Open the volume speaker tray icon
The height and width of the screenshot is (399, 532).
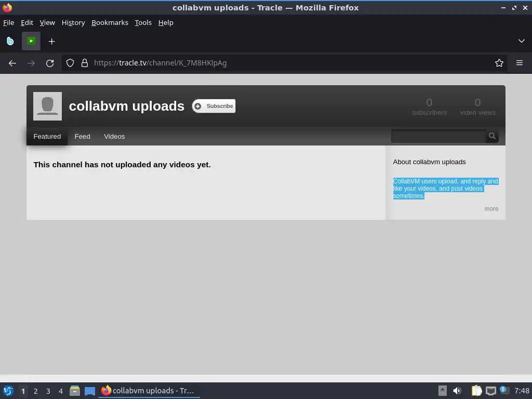pos(457,391)
